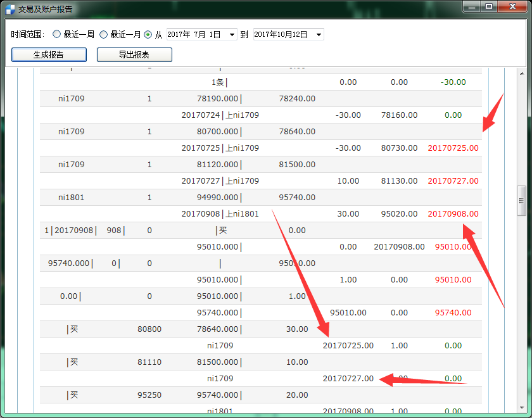Image resolution: width=532 pixels, height=418 pixels.
Task: Click the 生成报告 button
Action: coord(49,54)
